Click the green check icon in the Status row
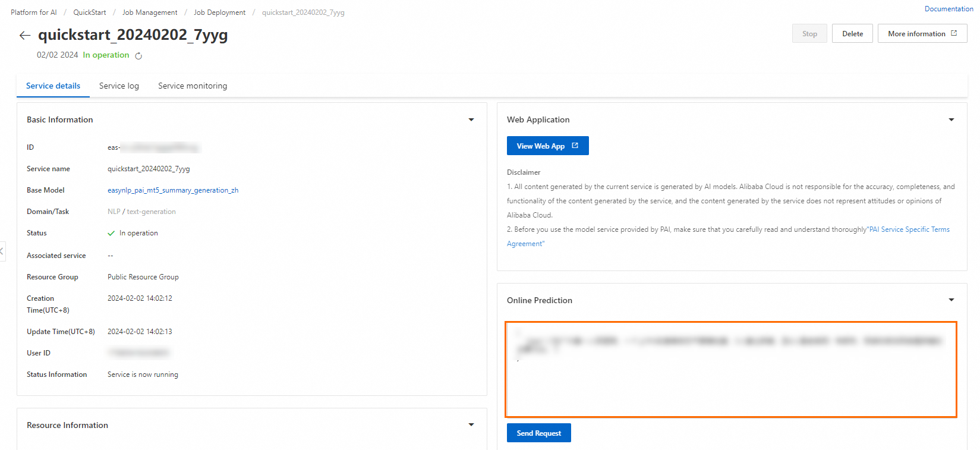Screen dimensions: 980x450 [x=111, y=233]
